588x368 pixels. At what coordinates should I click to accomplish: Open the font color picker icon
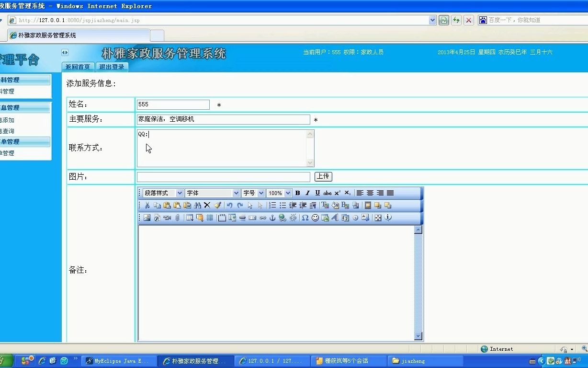click(x=325, y=205)
